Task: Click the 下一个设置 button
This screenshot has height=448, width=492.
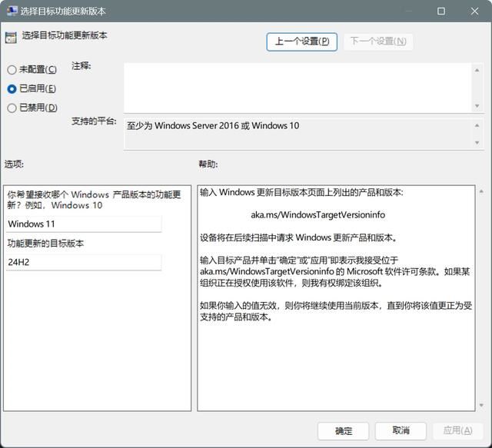Action: click(377, 41)
